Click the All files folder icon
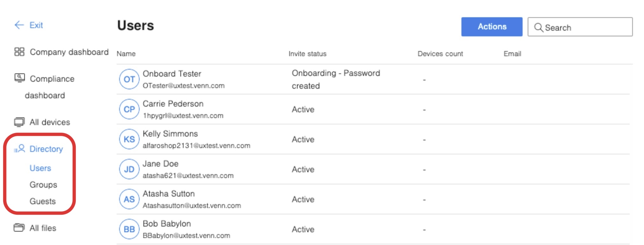This screenshot has width=644, height=245. [x=20, y=228]
